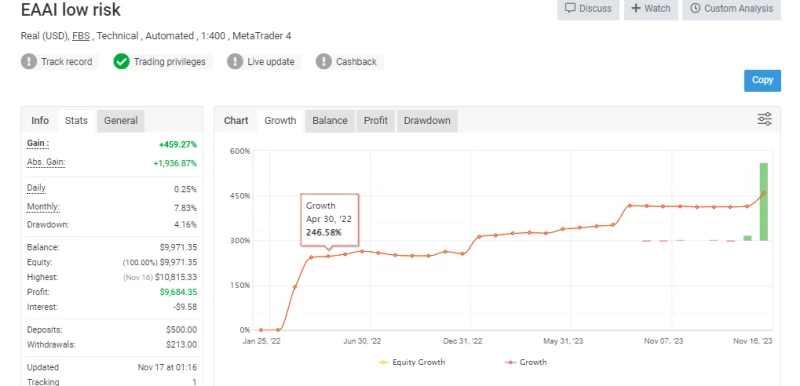Click the Cashback exclamation icon
This screenshot has width=800, height=386.
pos(323,62)
